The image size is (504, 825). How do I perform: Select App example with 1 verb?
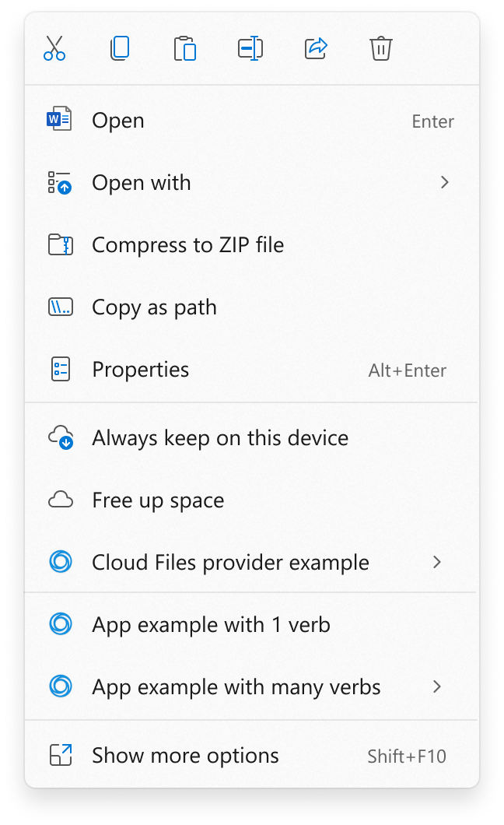pos(210,624)
